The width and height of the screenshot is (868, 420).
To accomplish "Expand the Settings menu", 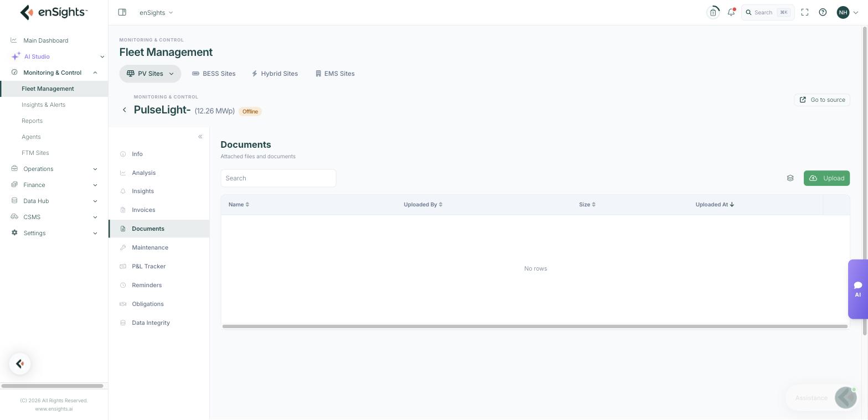I will click(x=54, y=233).
